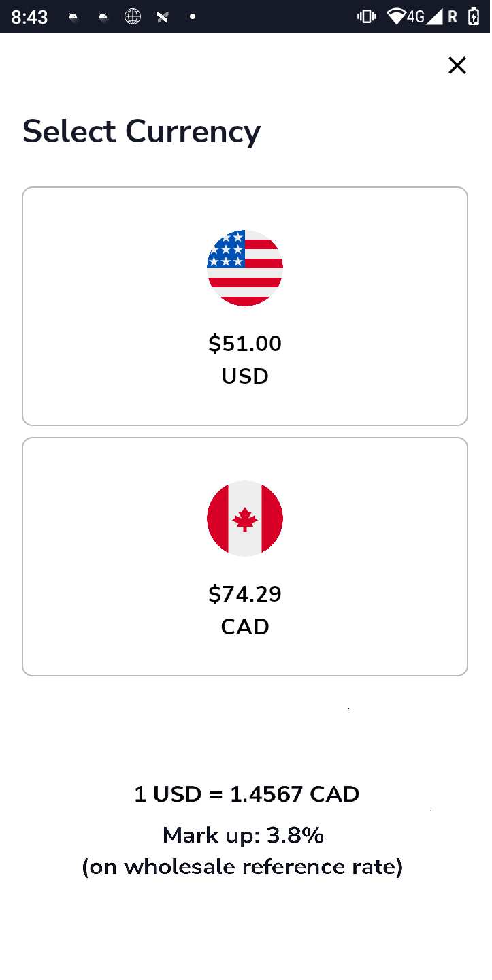492x980 pixels.
Task: Tap the battery charging icon
Action: click(474, 17)
